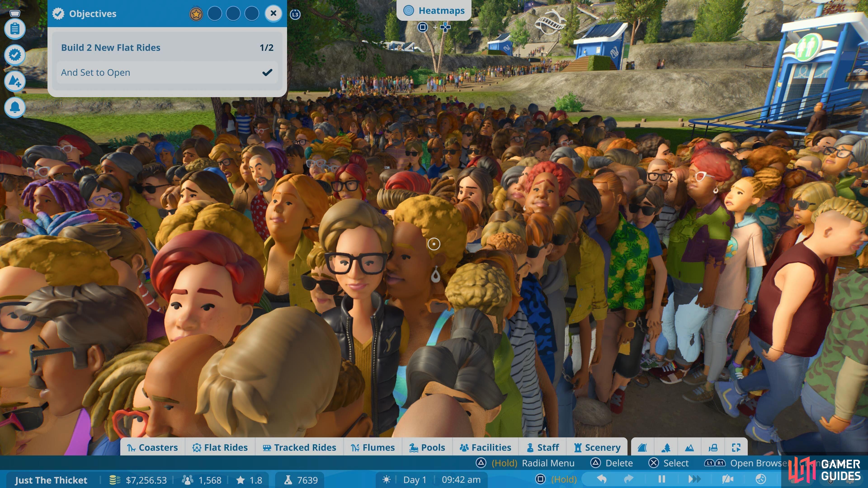Image resolution: width=868 pixels, height=488 pixels.
Task: Click the 09:42 am clock
Action: point(461,480)
